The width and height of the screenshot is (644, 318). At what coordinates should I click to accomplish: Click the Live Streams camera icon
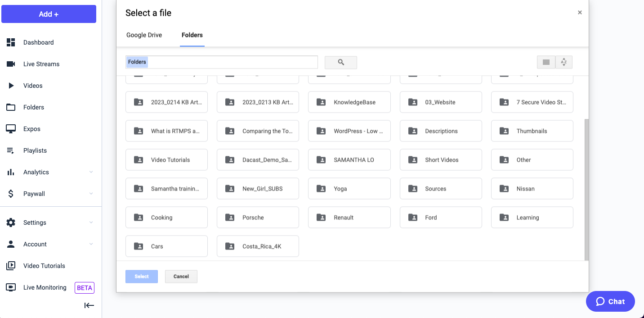[x=11, y=64]
